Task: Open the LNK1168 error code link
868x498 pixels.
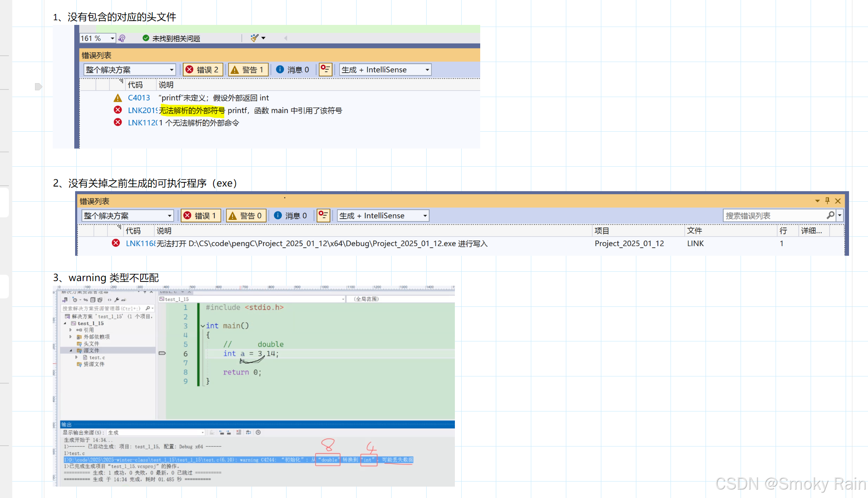Action: (141, 244)
